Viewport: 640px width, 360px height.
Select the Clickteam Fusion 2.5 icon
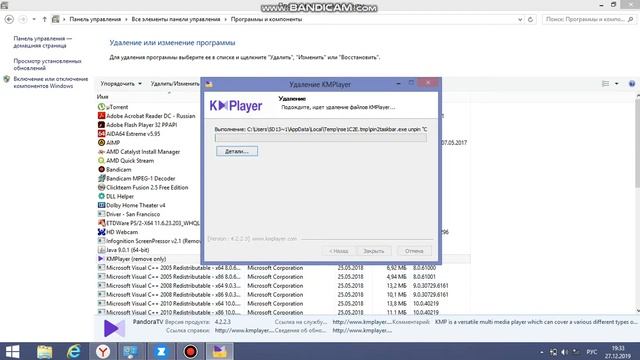(x=101, y=187)
